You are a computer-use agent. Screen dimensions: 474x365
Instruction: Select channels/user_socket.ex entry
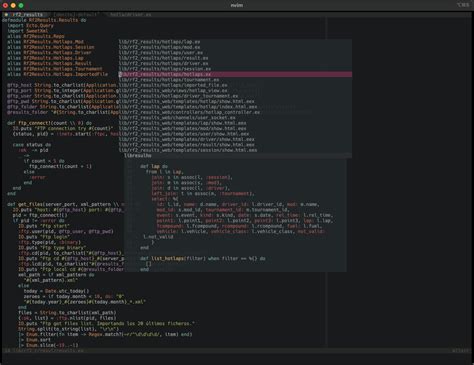pos(177,118)
